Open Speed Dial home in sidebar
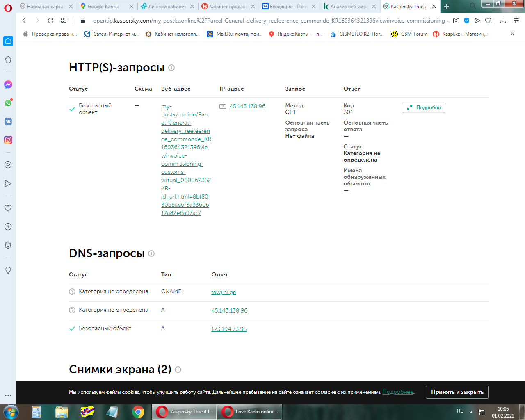Image resolution: width=525 pixels, height=420 pixels. click(8, 41)
